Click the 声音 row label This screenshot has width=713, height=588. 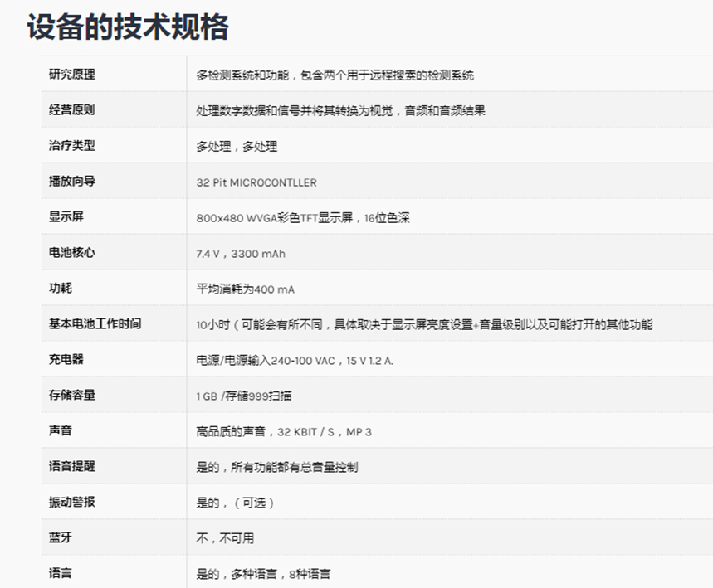click(61, 431)
